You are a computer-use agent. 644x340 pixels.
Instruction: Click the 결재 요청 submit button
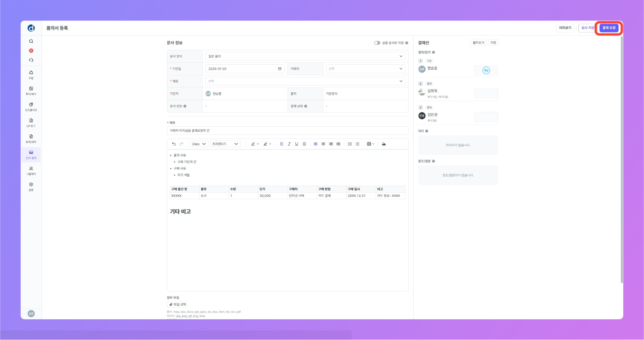click(609, 28)
